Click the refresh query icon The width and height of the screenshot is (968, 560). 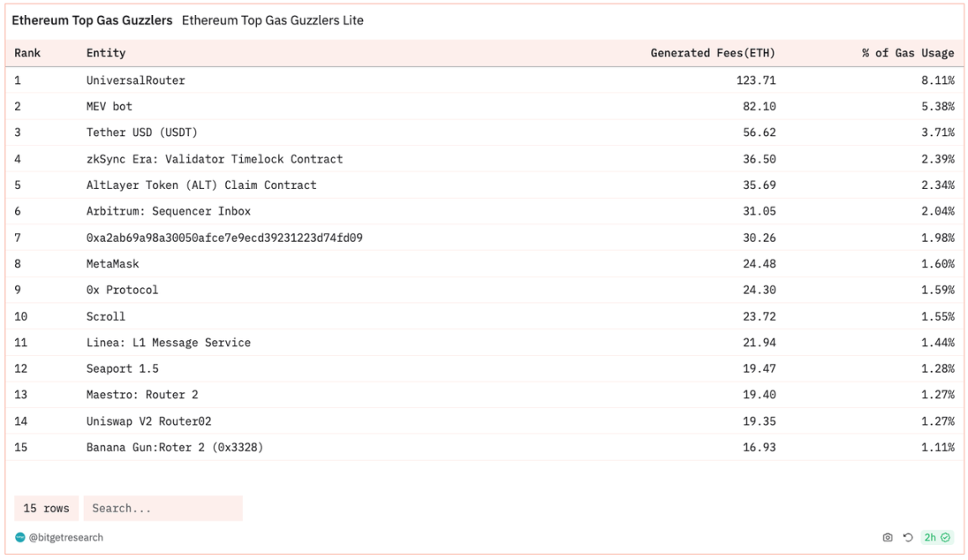907,537
